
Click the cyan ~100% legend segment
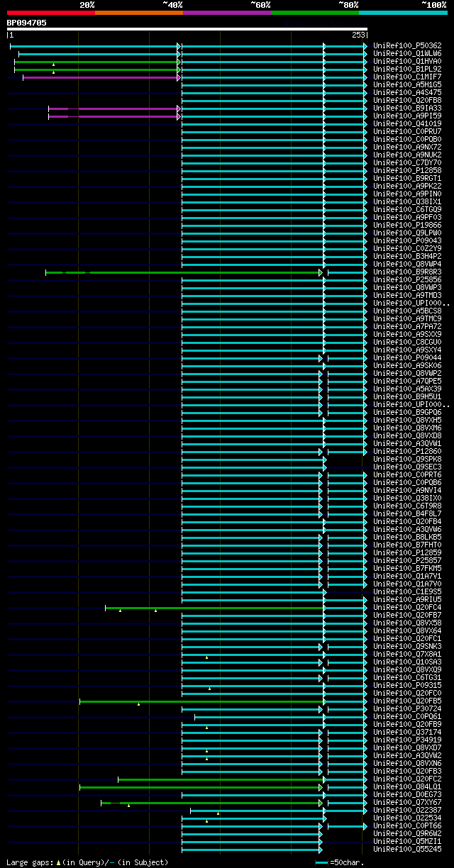(x=403, y=13)
